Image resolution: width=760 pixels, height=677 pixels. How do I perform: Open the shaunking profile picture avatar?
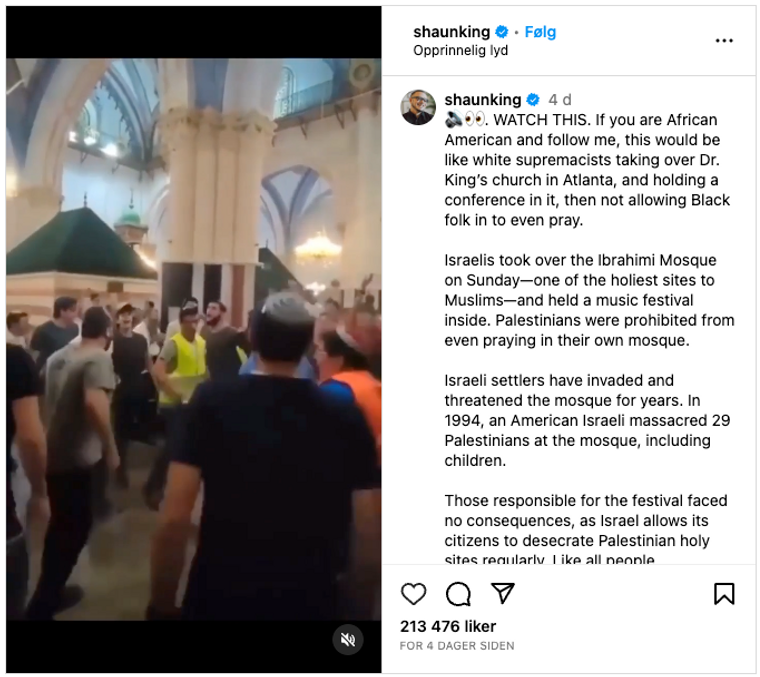418,107
